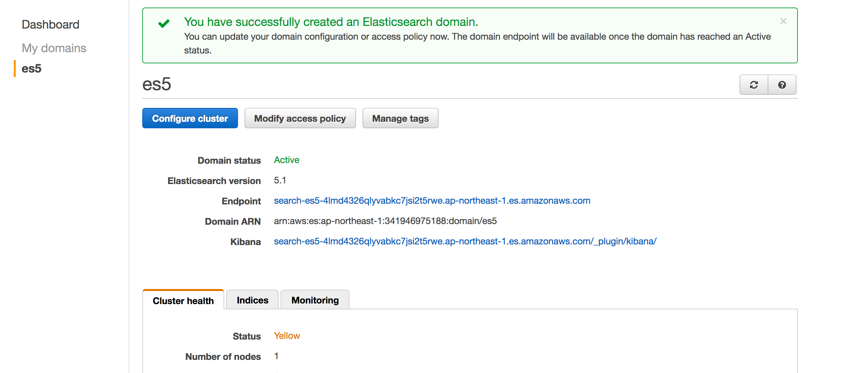Open Modify access policy
This screenshot has width=868, height=373.
(300, 118)
